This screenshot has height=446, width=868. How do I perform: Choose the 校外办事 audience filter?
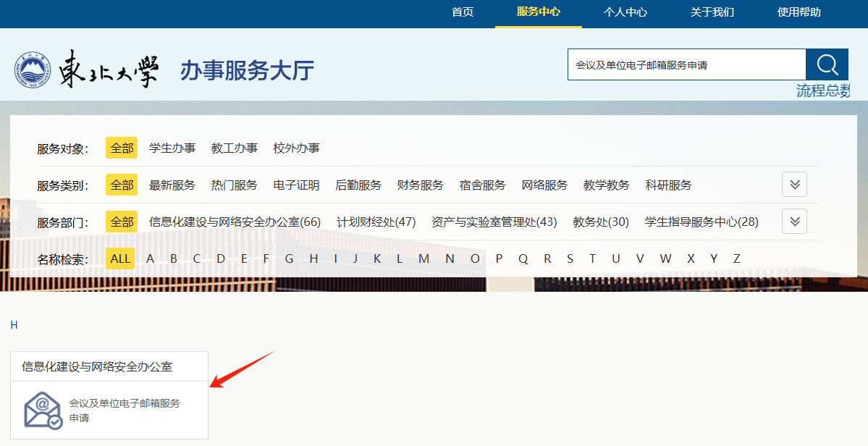coord(296,148)
